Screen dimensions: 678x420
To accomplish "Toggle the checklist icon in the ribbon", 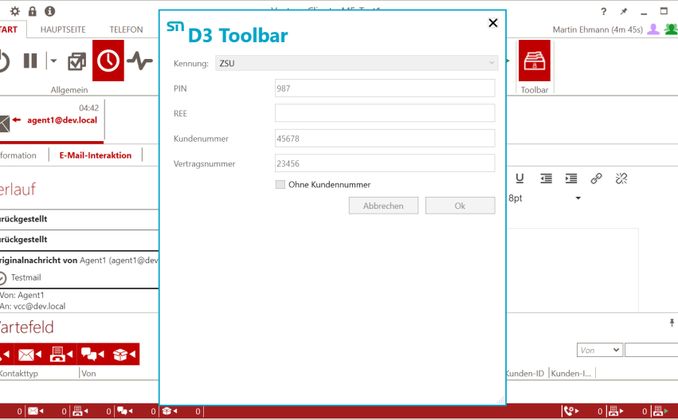I will [77, 61].
